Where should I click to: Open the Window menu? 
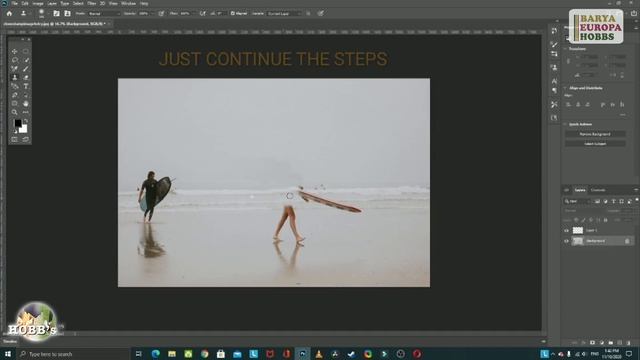coord(128,3)
